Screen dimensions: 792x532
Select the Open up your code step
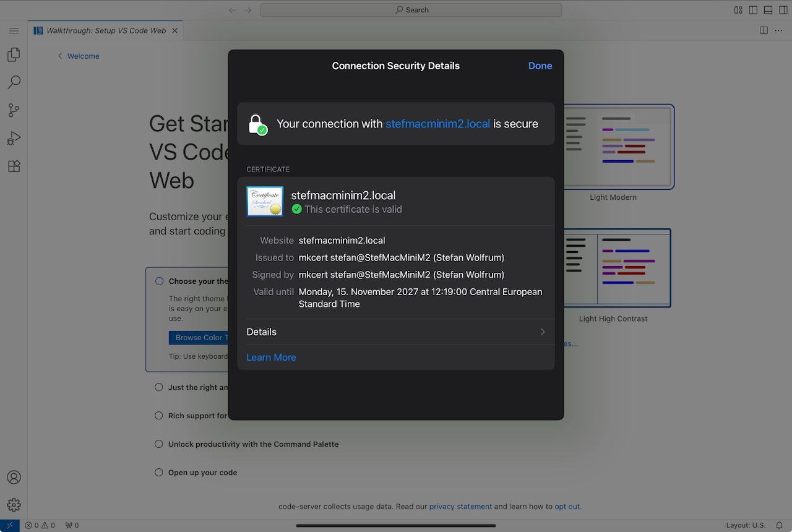pyautogui.click(x=196, y=473)
